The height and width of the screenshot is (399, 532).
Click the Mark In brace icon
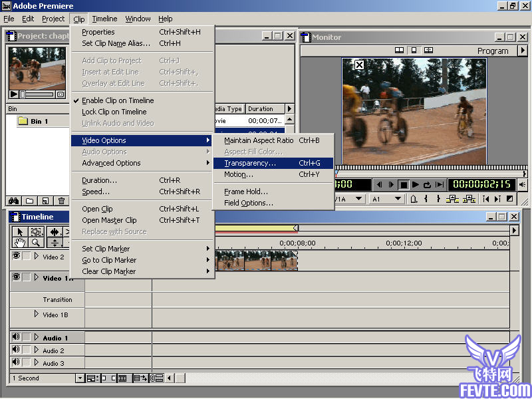coord(426,199)
